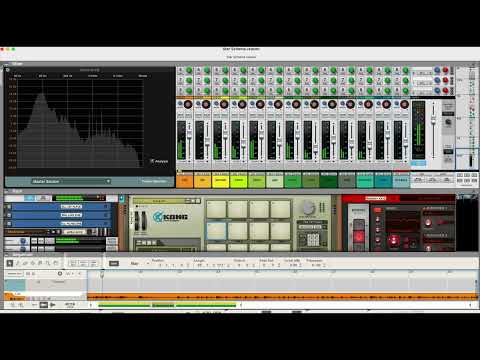
Task: Open the Bar snap value dropdown
Action: point(139,263)
